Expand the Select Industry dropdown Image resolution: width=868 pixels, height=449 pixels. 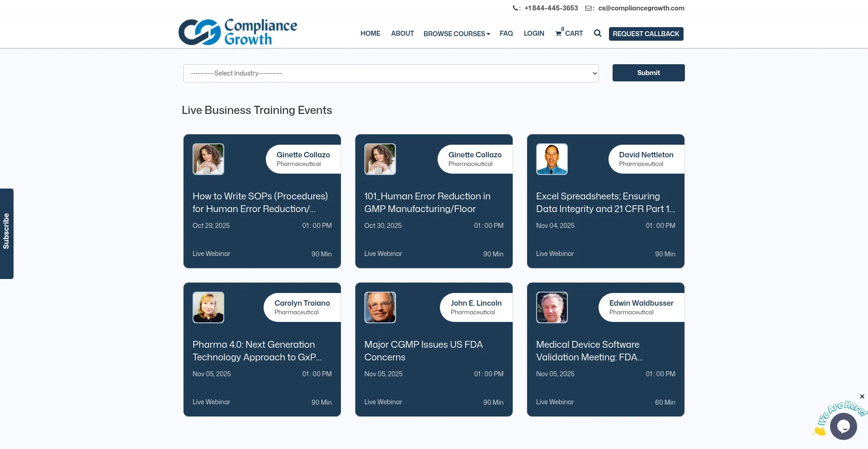[x=391, y=73]
